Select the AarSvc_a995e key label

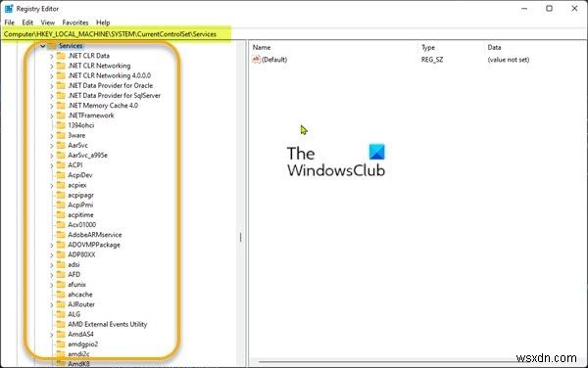(88, 155)
